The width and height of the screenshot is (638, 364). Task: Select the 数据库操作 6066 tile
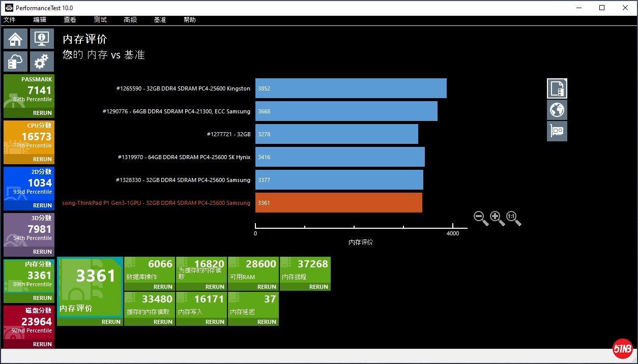(x=150, y=270)
